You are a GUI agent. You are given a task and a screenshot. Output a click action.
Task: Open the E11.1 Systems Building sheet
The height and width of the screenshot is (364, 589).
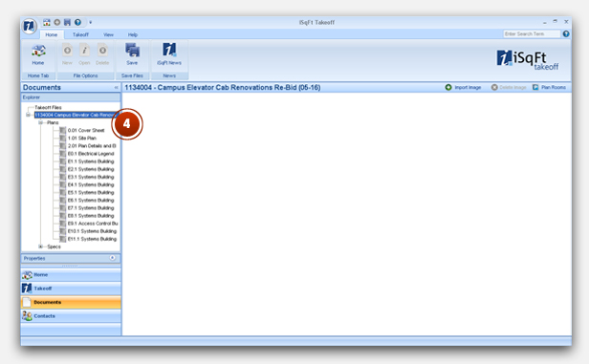click(x=92, y=239)
